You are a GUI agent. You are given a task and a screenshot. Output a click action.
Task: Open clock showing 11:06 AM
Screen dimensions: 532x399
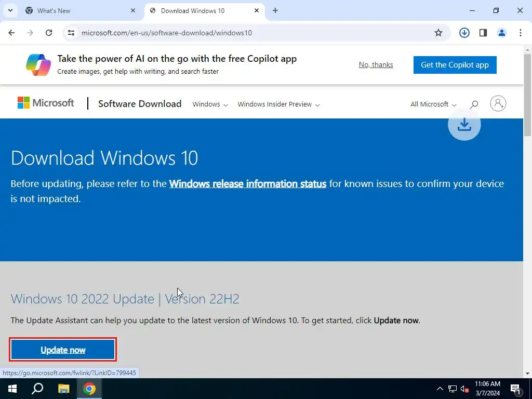(x=487, y=389)
